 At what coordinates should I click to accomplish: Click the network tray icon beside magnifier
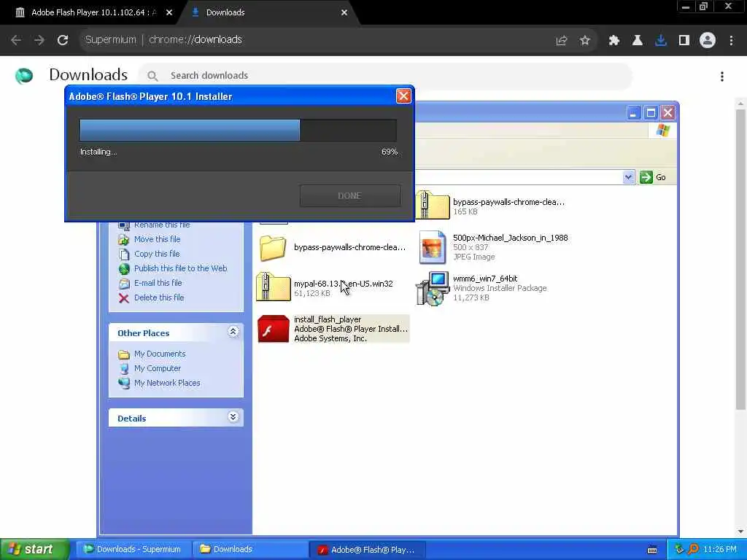(679, 549)
